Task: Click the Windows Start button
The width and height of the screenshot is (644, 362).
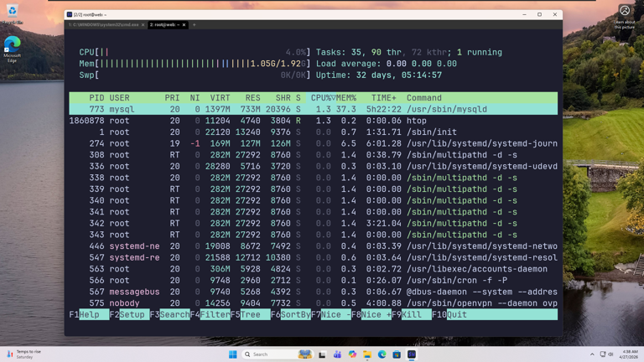Action: 233,354
